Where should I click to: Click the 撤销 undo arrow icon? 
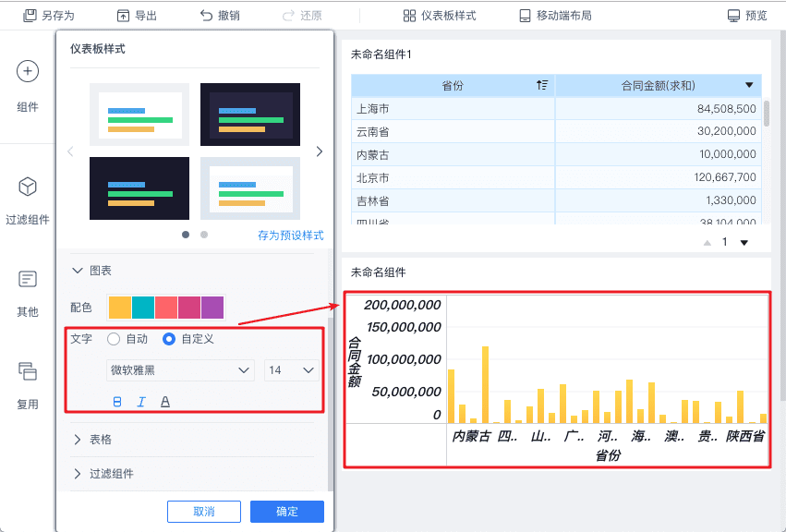click(x=207, y=16)
